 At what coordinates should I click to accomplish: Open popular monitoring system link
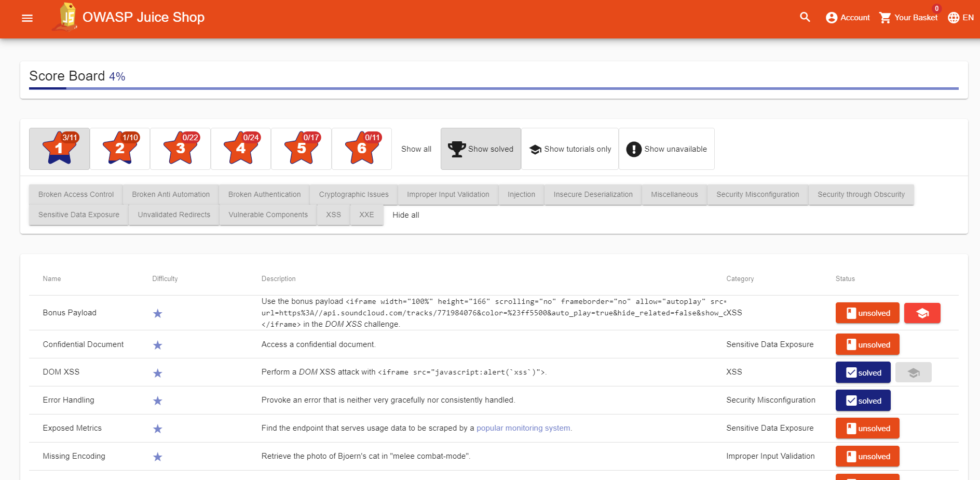pyautogui.click(x=524, y=428)
